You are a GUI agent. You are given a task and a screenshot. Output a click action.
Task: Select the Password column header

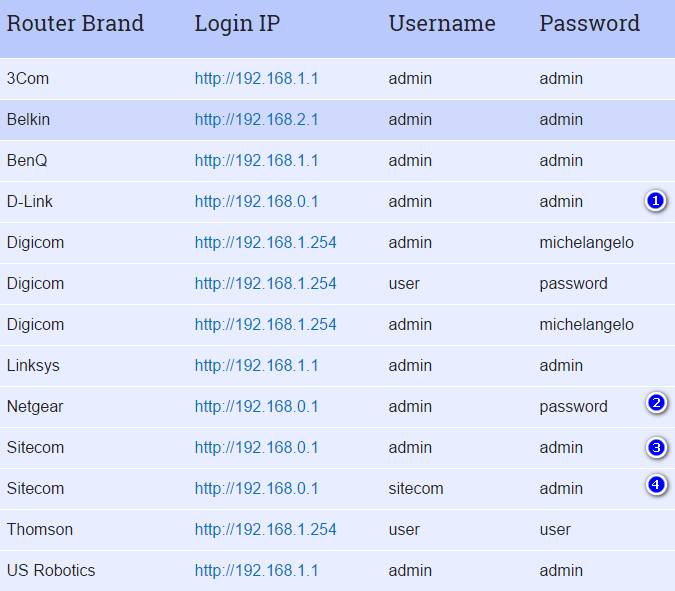click(589, 23)
